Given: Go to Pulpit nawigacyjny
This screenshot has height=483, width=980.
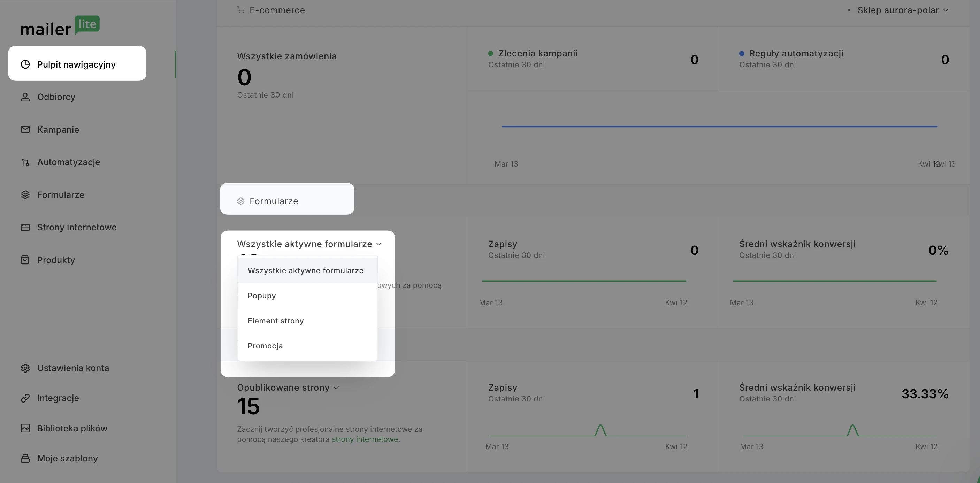Looking at the screenshot, I should coord(76,64).
